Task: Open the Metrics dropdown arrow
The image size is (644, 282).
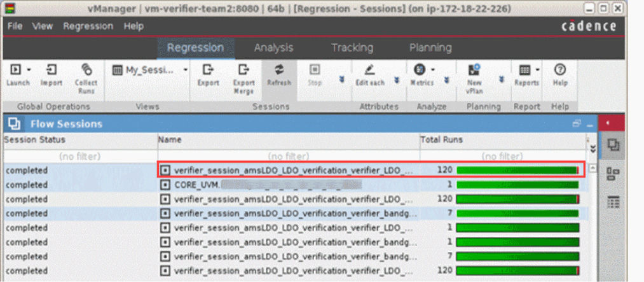Action: click(x=432, y=70)
